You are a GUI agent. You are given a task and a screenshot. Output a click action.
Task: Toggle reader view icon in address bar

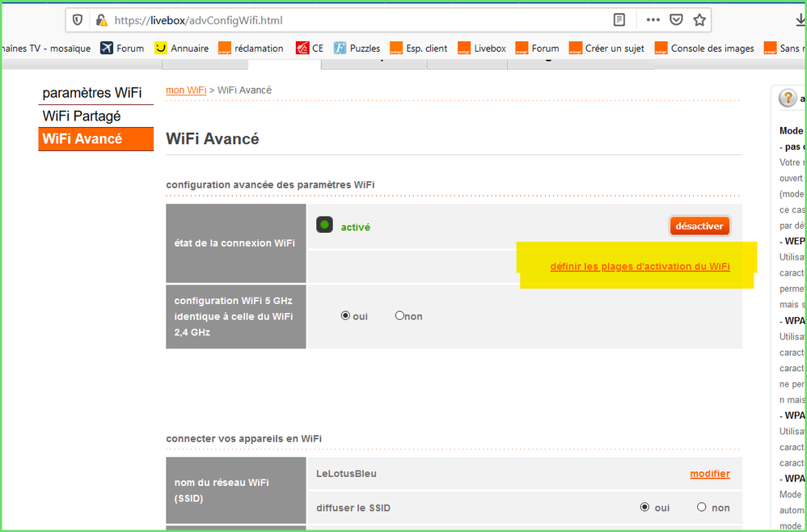click(619, 20)
